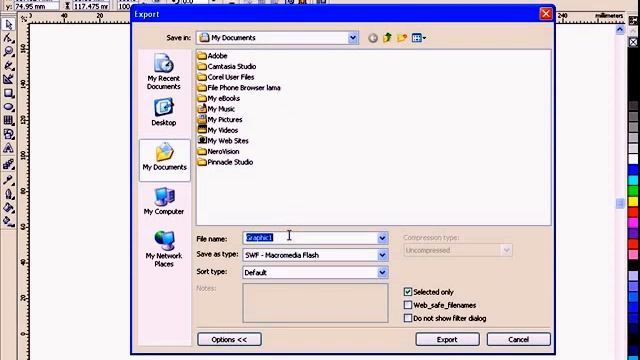Open My Network Places
Viewport: 640px width, 360px height.
(x=164, y=249)
